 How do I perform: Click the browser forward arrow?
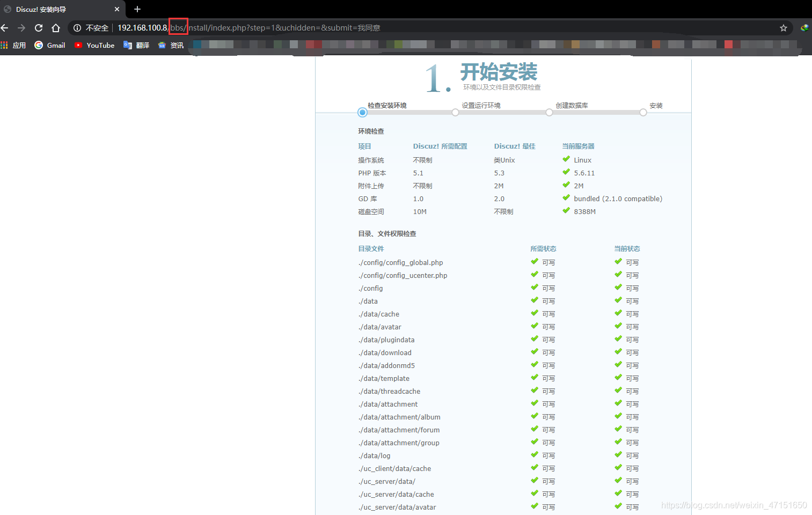coord(21,28)
